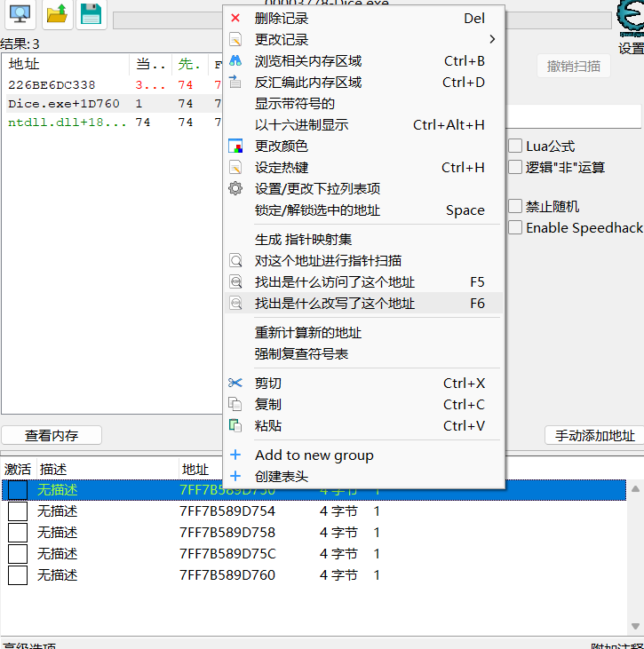Click the address list scrollbar up arrow

(x=635, y=489)
